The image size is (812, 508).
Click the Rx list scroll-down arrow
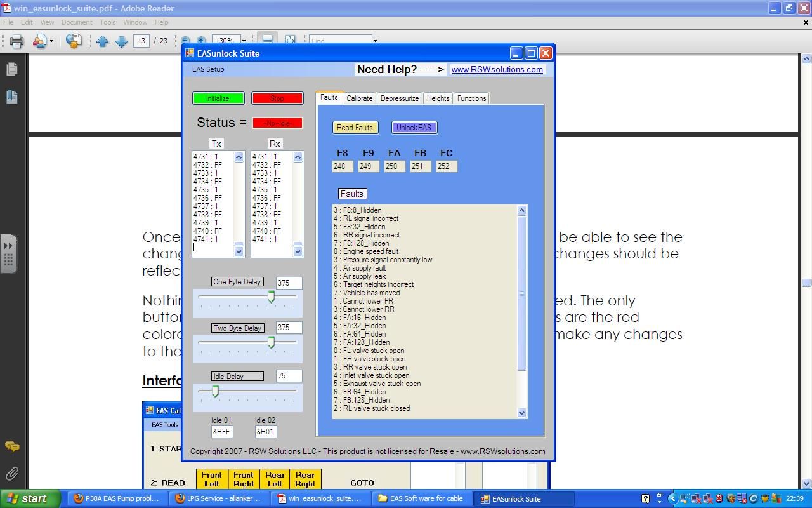(x=298, y=252)
